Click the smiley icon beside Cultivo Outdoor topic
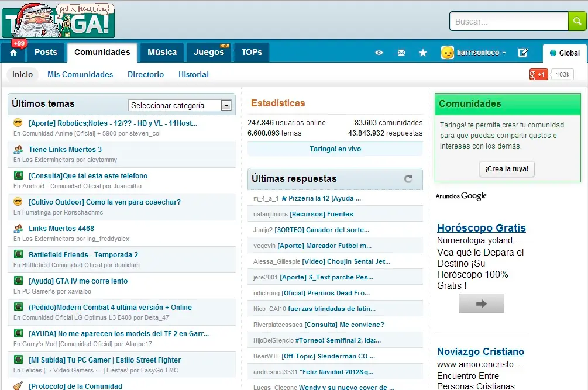Image resolution: width=588 pixels, height=390 pixels. click(x=18, y=202)
